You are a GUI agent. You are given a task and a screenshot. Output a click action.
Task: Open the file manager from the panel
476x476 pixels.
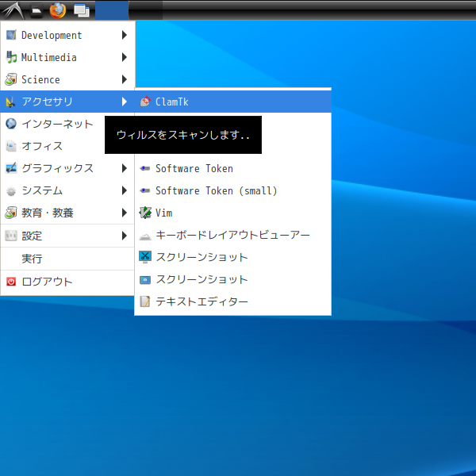(x=36, y=10)
